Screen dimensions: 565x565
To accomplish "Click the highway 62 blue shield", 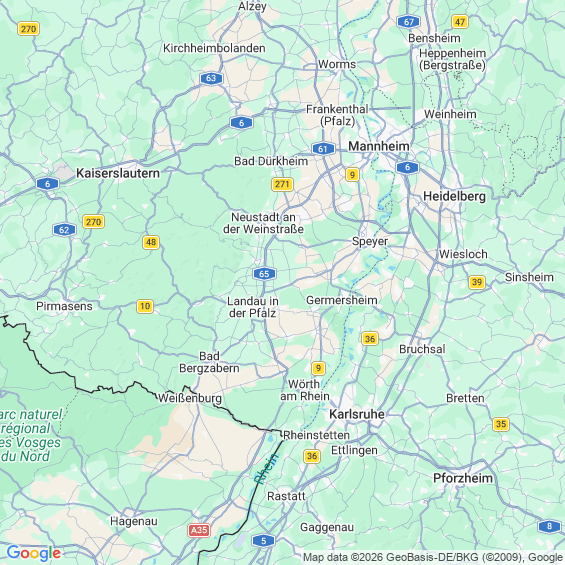I will tap(64, 230).
